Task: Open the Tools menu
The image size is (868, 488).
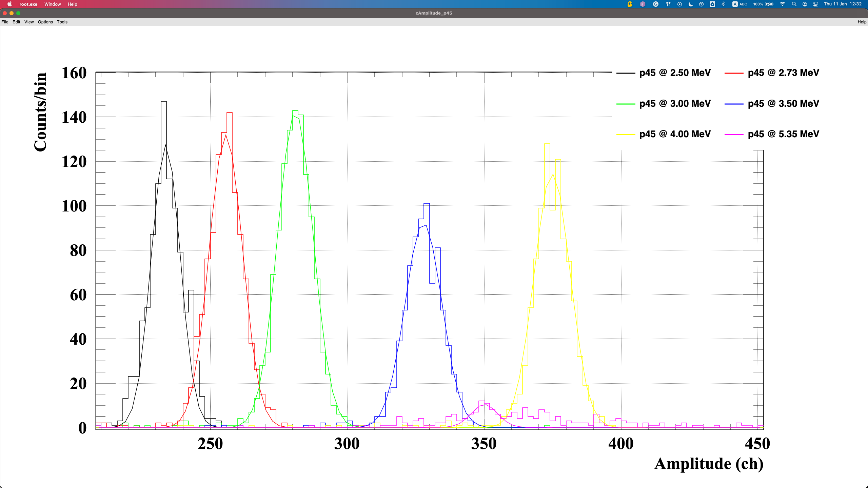Action: [62, 22]
